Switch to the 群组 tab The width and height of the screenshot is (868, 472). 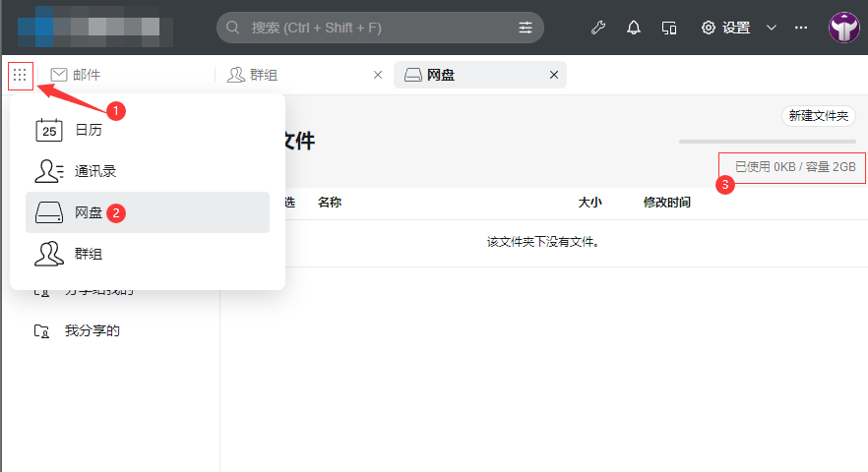click(263, 75)
